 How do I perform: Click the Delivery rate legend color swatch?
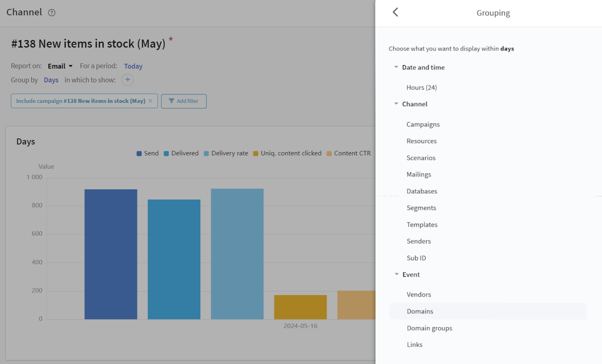(206, 154)
